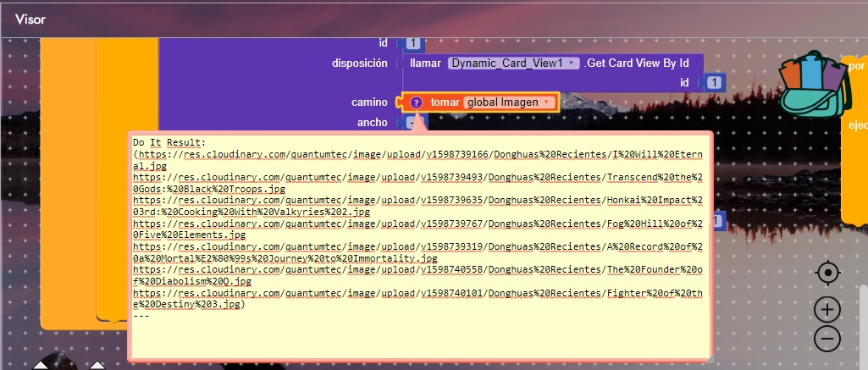The height and width of the screenshot is (370, 868).
Task: Click the number block under Get Card View
Action: [715, 82]
